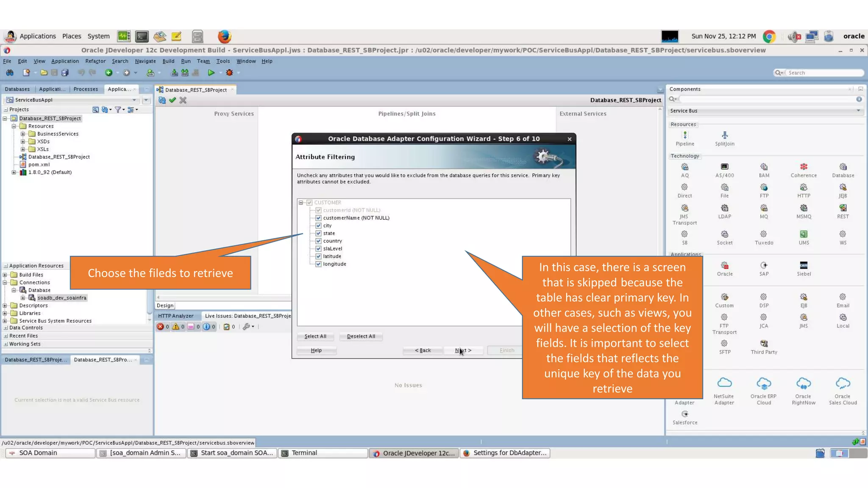Open the Refactor menu
Image resolution: width=868 pixels, height=488 pixels.
pyautogui.click(x=95, y=61)
